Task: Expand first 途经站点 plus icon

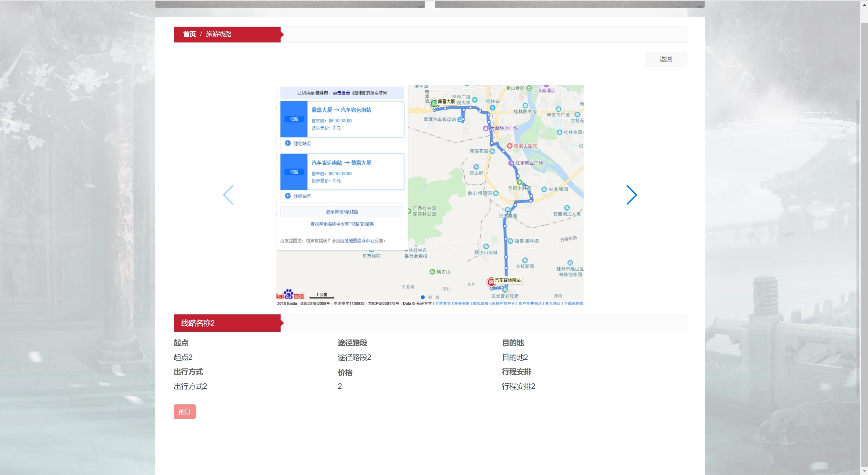Action: [x=288, y=143]
